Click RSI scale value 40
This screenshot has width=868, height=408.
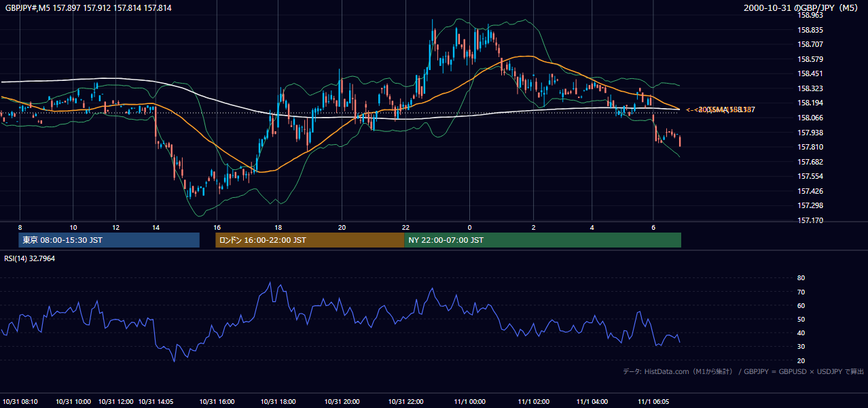click(801, 333)
